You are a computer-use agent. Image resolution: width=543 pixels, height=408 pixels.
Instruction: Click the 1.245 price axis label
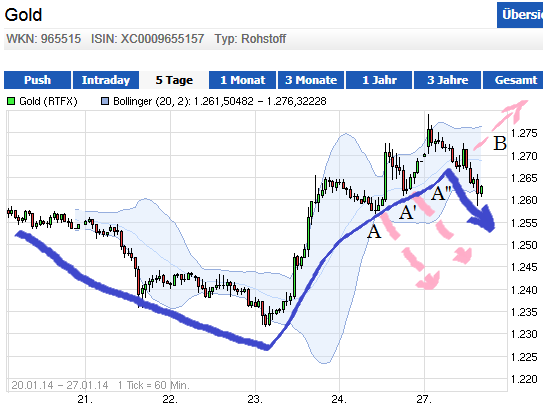tap(524, 267)
